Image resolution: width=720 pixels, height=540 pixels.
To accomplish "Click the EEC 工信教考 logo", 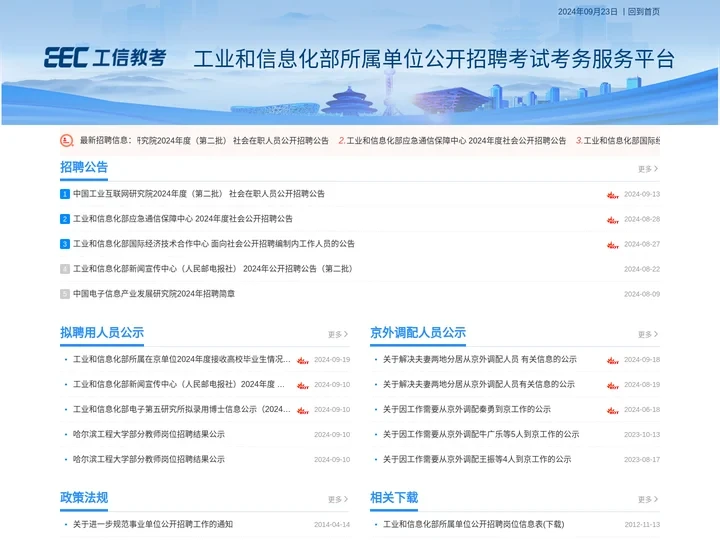I will (105, 58).
